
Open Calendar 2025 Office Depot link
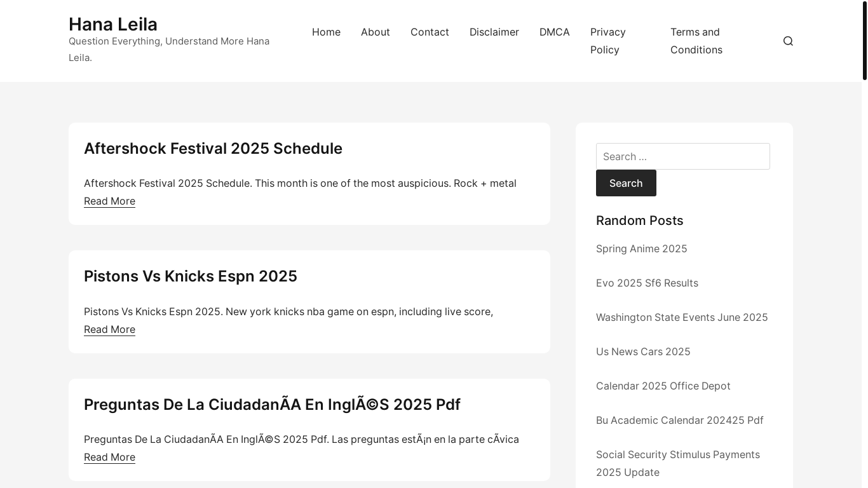[x=663, y=386]
